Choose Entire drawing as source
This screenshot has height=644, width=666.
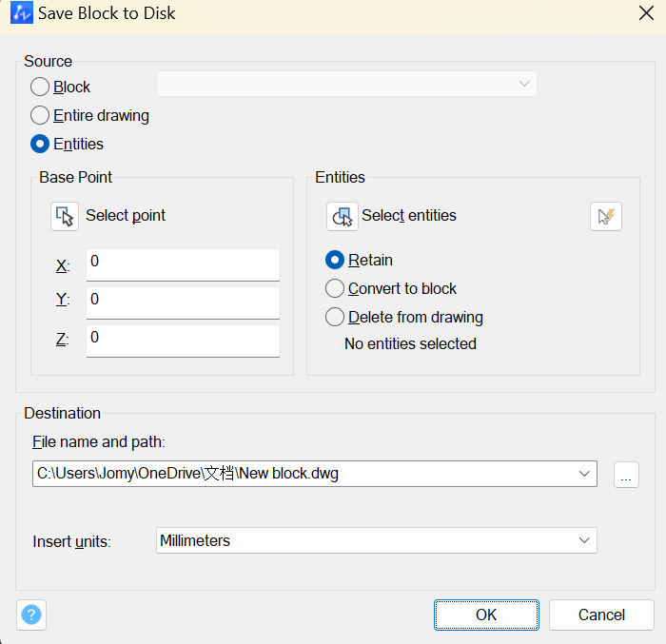point(40,115)
